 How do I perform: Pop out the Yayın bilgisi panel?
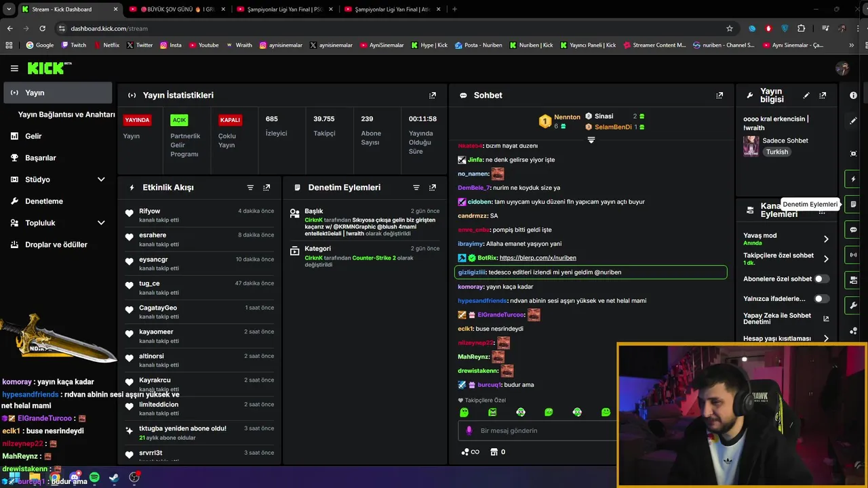pos(823,96)
